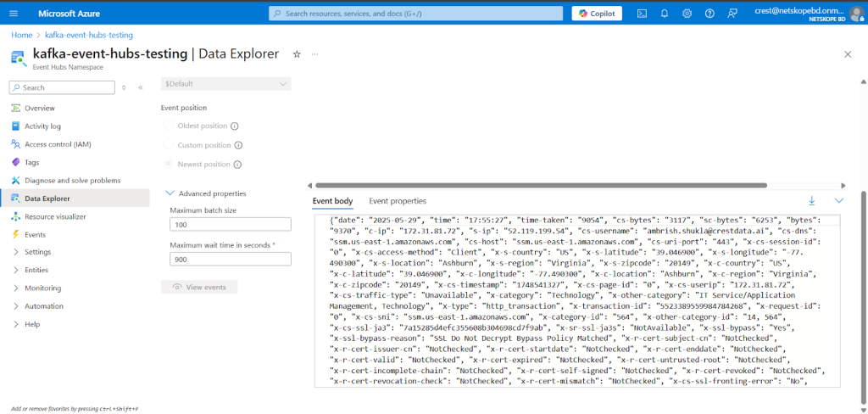This screenshot has width=868, height=414.
Task: Focus the sidebar Search field
Action: coord(62,87)
